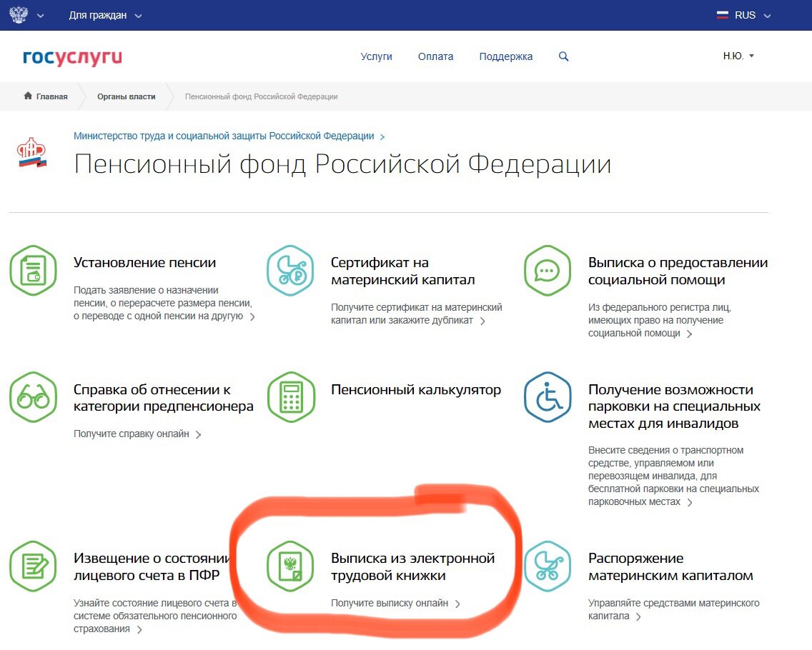Click 'Внесите сведения о транспортном средстве' description
This screenshot has width=812, height=650.
(x=673, y=476)
